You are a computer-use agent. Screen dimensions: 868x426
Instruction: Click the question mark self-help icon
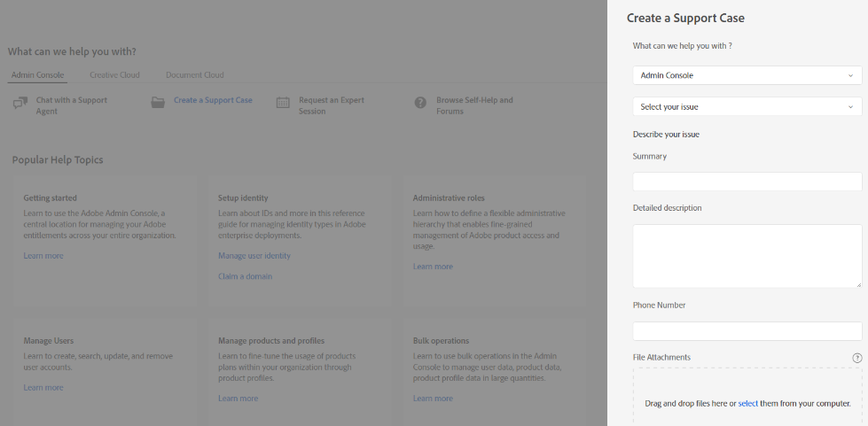click(x=420, y=103)
